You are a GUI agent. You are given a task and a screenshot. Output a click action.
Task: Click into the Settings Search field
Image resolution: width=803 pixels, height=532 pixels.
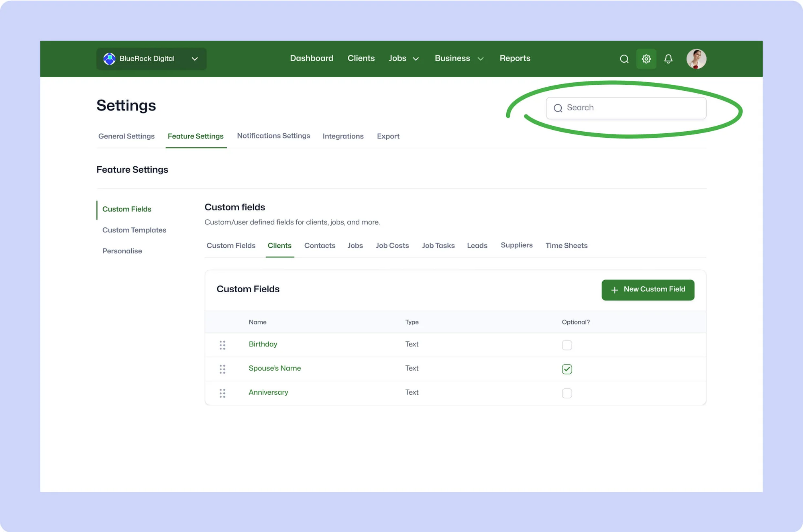point(626,108)
